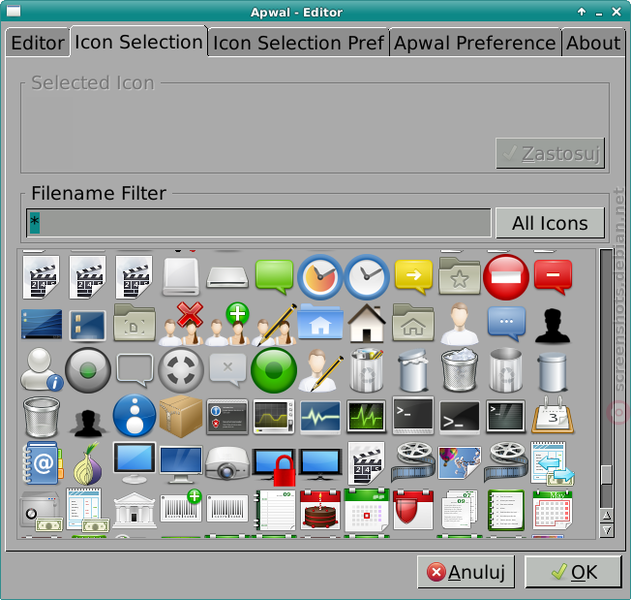Pick the red shield calendar icon
631x600 pixels.
pos(413,509)
